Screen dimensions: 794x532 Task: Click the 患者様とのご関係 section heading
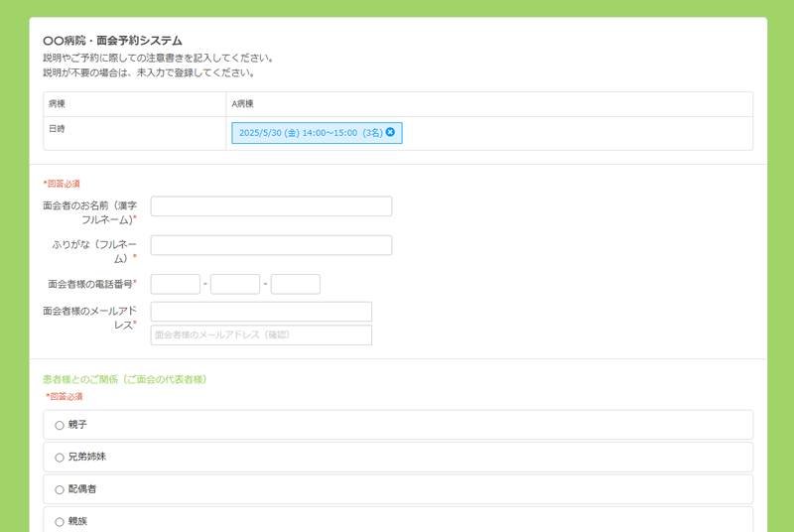(x=124, y=379)
